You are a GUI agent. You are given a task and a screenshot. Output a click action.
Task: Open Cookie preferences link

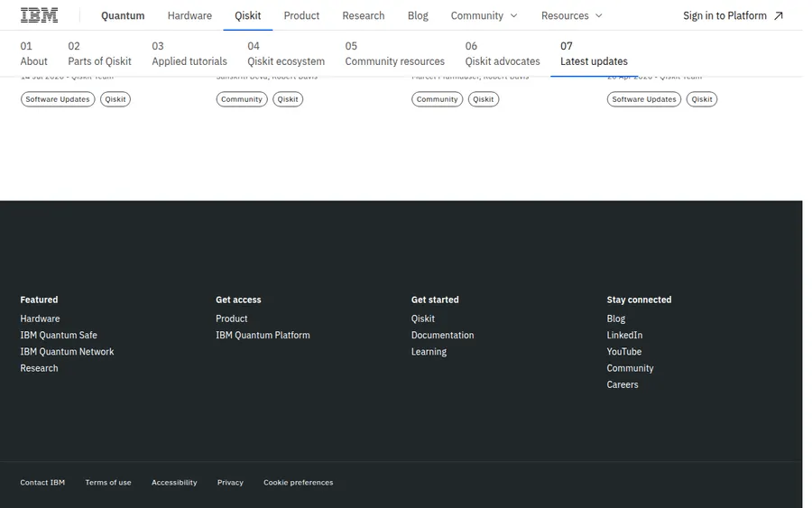(x=299, y=483)
